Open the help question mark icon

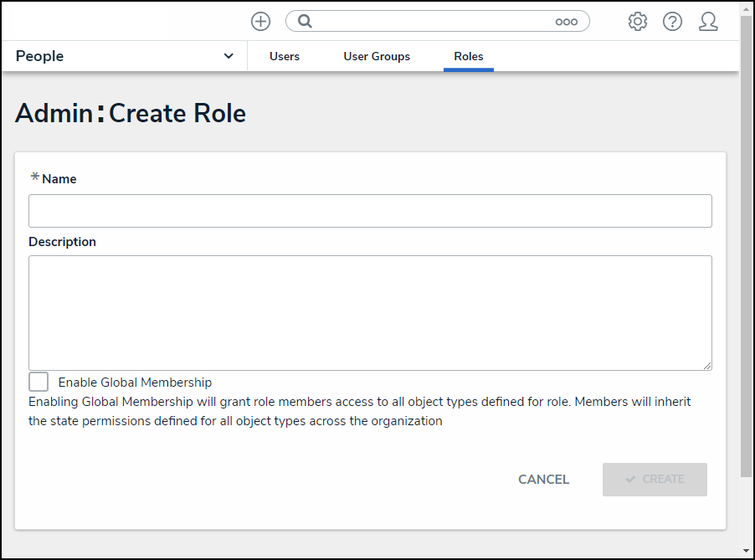pyautogui.click(x=672, y=22)
